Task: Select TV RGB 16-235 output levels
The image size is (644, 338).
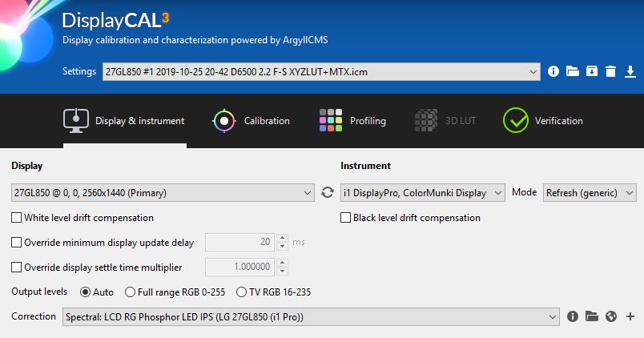Action: click(241, 292)
